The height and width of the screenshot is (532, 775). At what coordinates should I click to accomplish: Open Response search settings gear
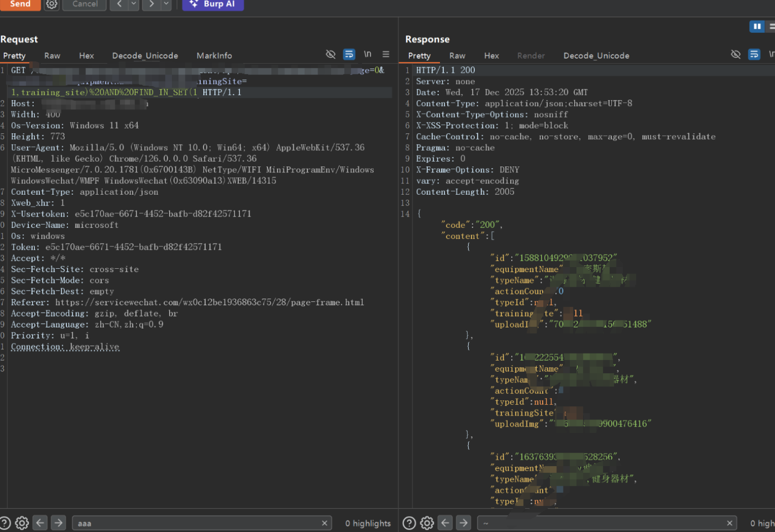[427, 523]
